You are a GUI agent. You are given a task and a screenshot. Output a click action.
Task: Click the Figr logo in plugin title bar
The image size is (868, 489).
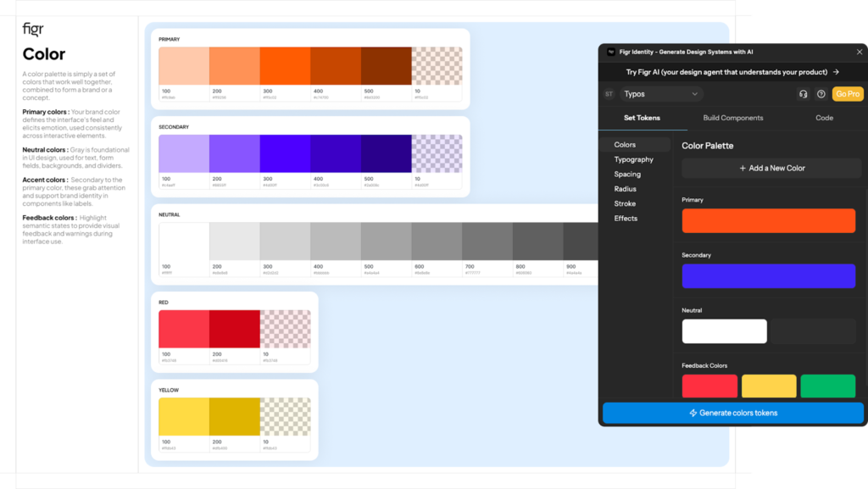tap(610, 52)
